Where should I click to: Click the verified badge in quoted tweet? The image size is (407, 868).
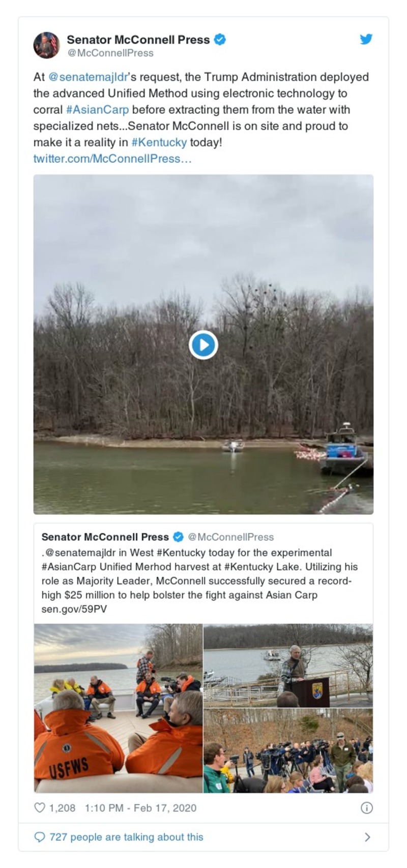point(178,537)
